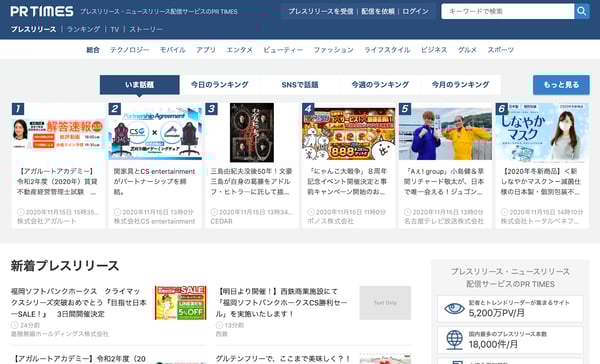Open the SALE 5%OFF thumbnail
The image size is (600, 364).
181,303
